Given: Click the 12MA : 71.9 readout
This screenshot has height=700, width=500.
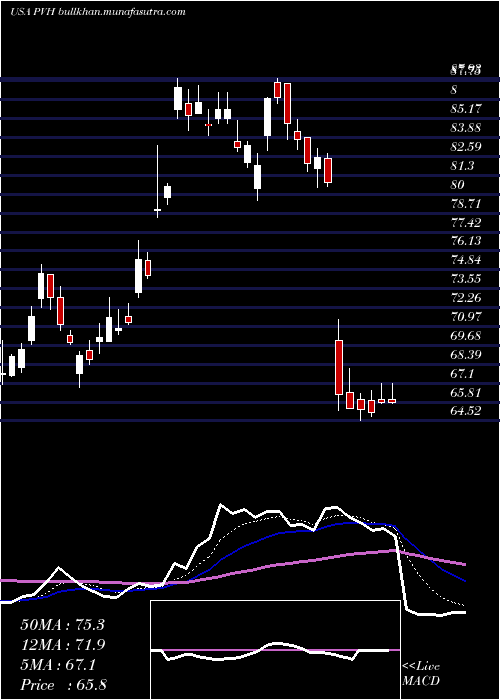Looking at the screenshot, I should click(62, 645).
